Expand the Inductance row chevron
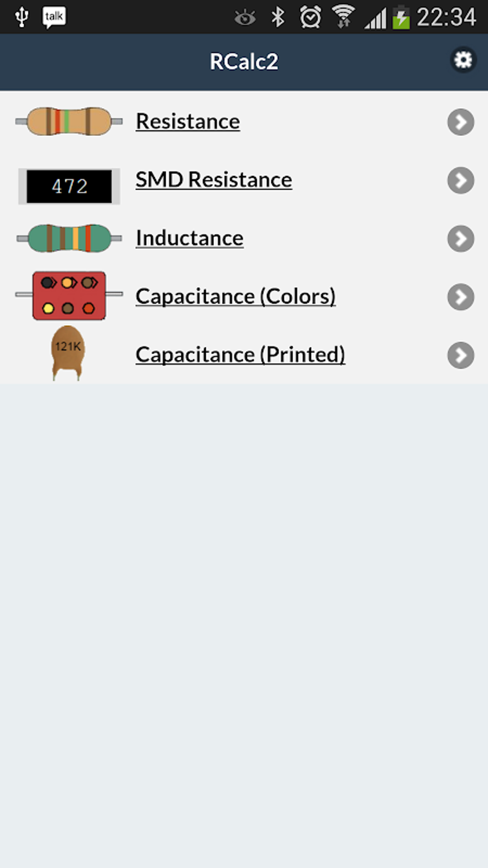This screenshot has width=488, height=868. coord(460,239)
